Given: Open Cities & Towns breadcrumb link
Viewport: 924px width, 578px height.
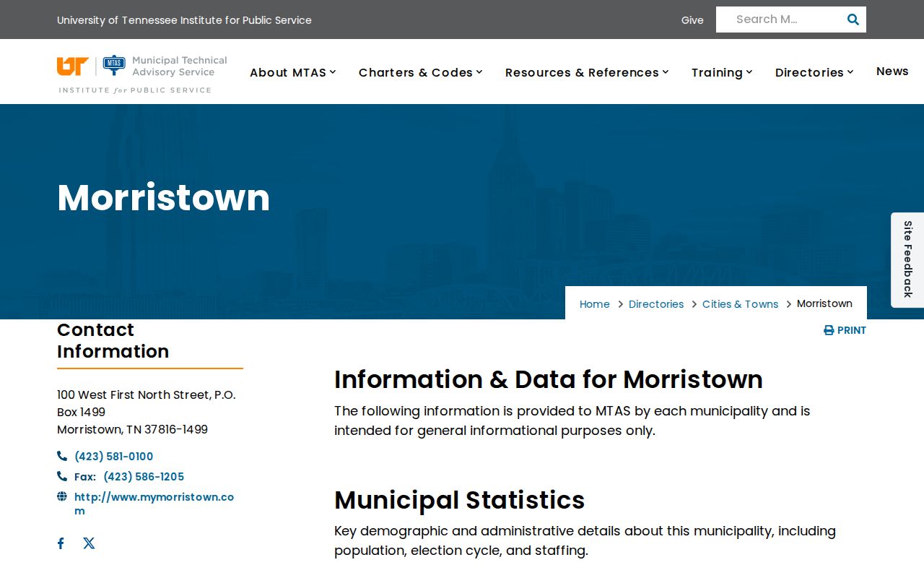Looking at the screenshot, I should pos(741,304).
